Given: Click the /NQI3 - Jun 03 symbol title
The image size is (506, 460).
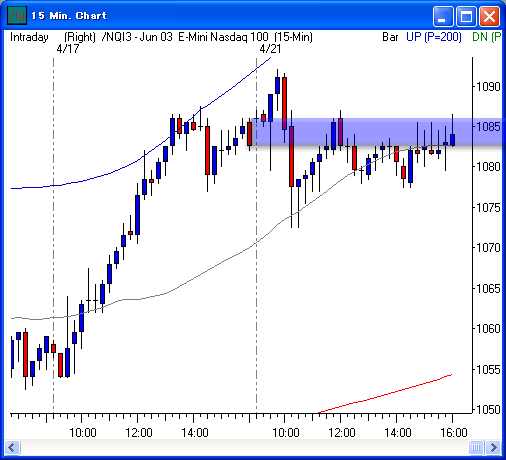Looking at the screenshot, I should tap(137, 37).
